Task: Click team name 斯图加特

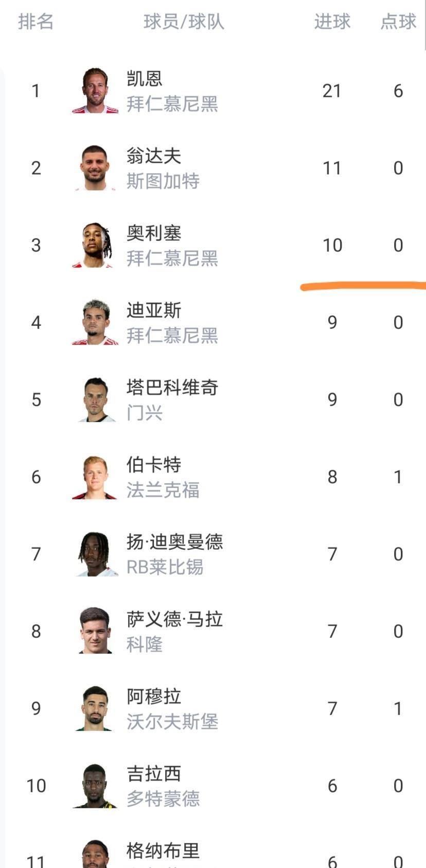Action: [163, 181]
